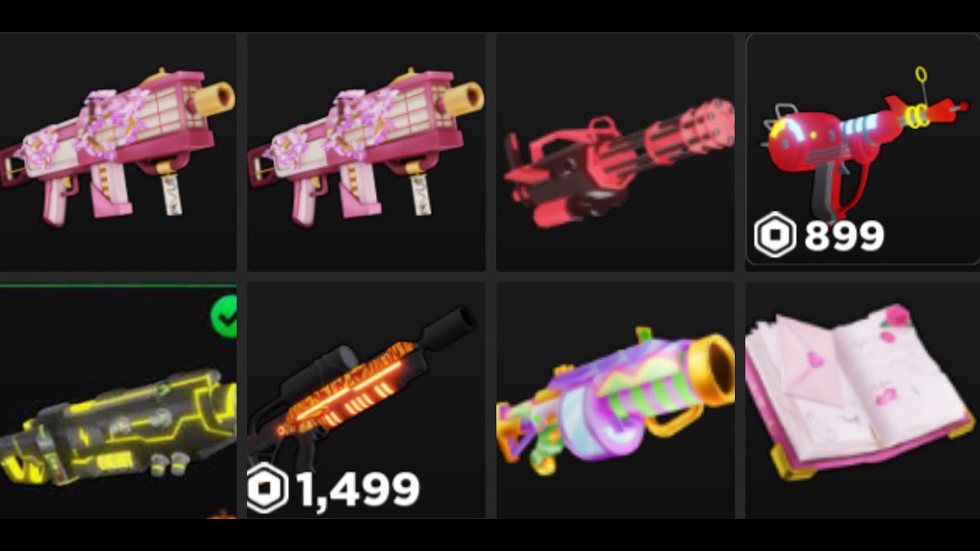Click the Robux icon beside 1,499

(267, 488)
